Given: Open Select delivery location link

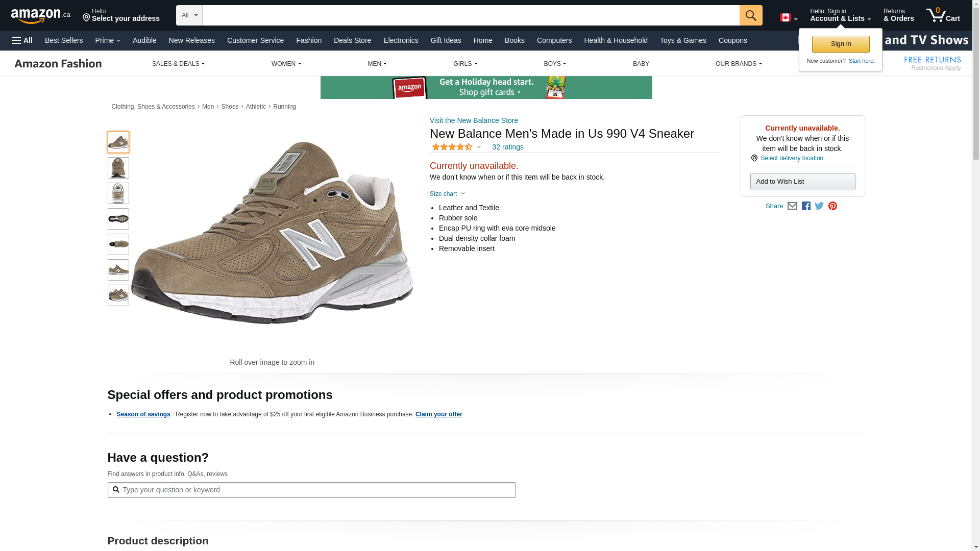Looking at the screenshot, I should (x=792, y=158).
